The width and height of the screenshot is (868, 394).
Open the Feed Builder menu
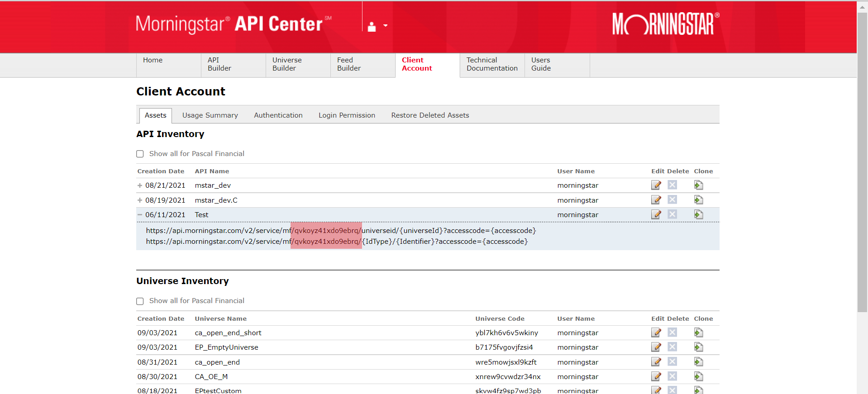[363, 65]
